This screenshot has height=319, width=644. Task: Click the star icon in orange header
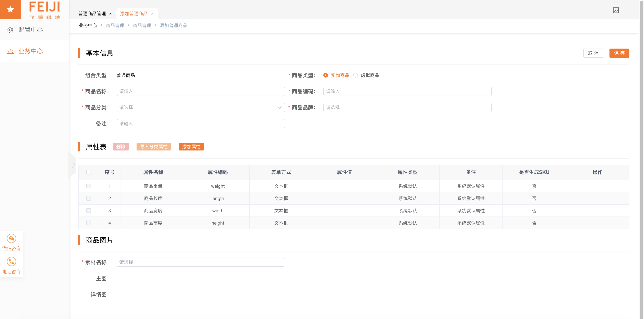10,9
